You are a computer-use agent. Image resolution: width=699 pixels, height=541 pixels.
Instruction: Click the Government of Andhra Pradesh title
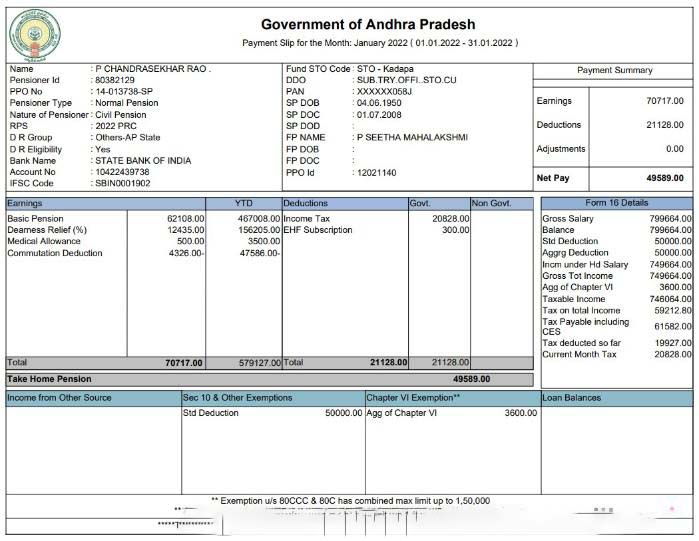368,24
